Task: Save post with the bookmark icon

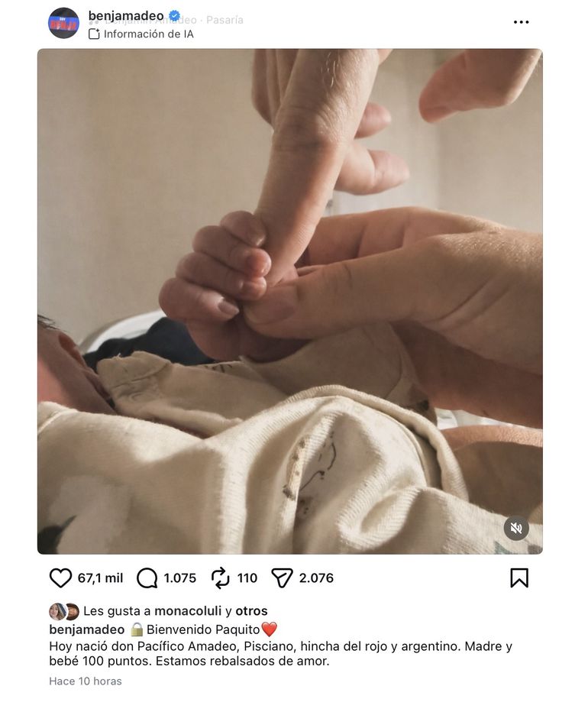Action: (x=519, y=578)
